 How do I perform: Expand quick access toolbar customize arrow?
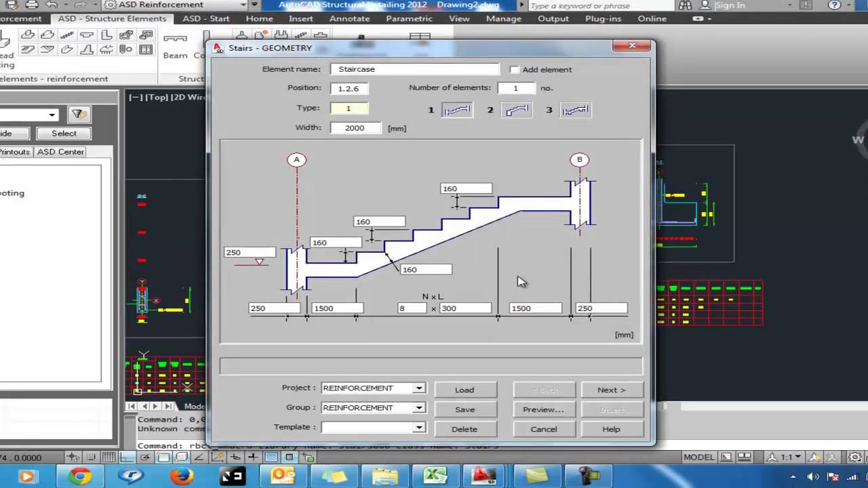[255, 5]
